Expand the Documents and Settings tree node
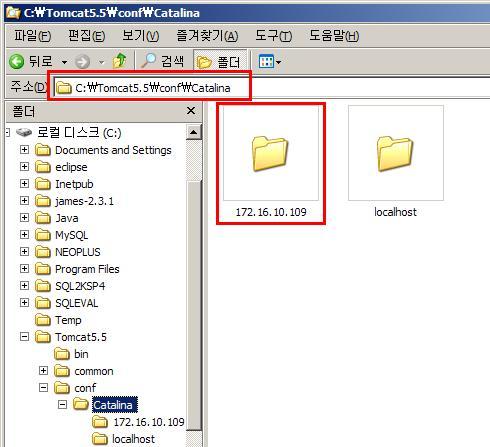The width and height of the screenshot is (490, 447). click(24, 149)
